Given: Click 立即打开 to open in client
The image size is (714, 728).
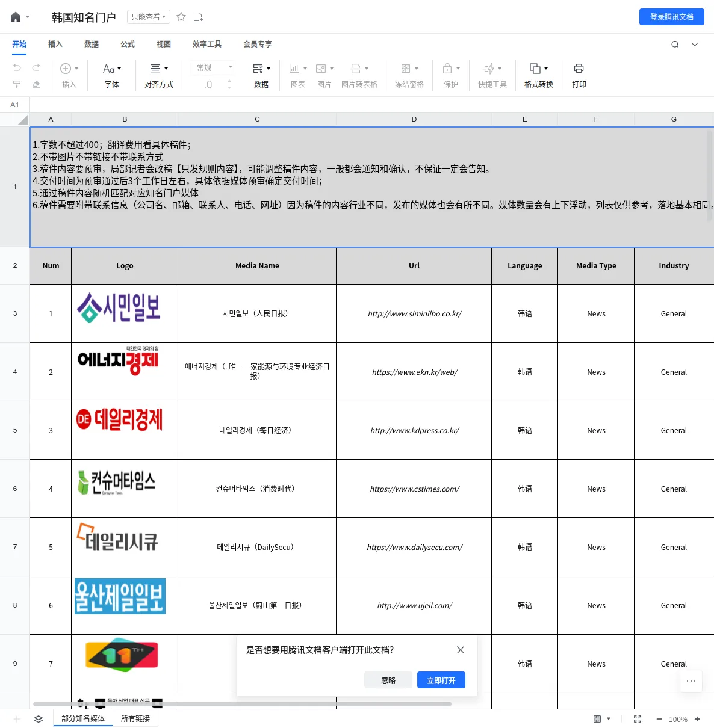Looking at the screenshot, I should pyautogui.click(x=441, y=680).
